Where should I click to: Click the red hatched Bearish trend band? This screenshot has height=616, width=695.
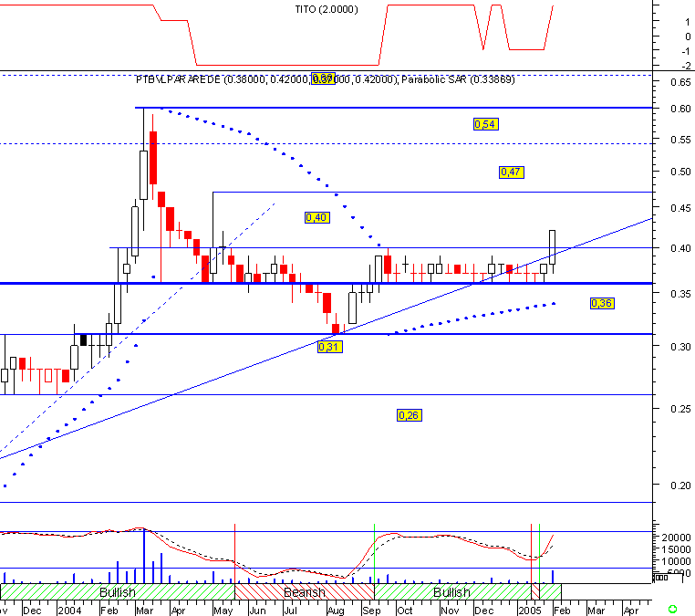click(x=305, y=592)
